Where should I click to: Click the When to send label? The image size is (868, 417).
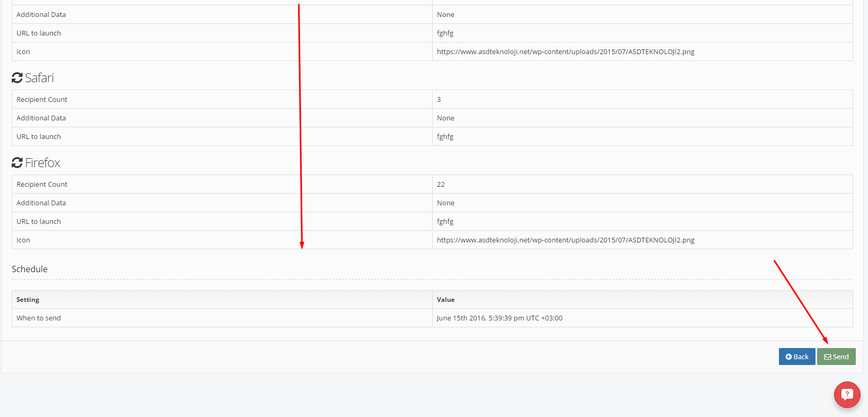39,318
